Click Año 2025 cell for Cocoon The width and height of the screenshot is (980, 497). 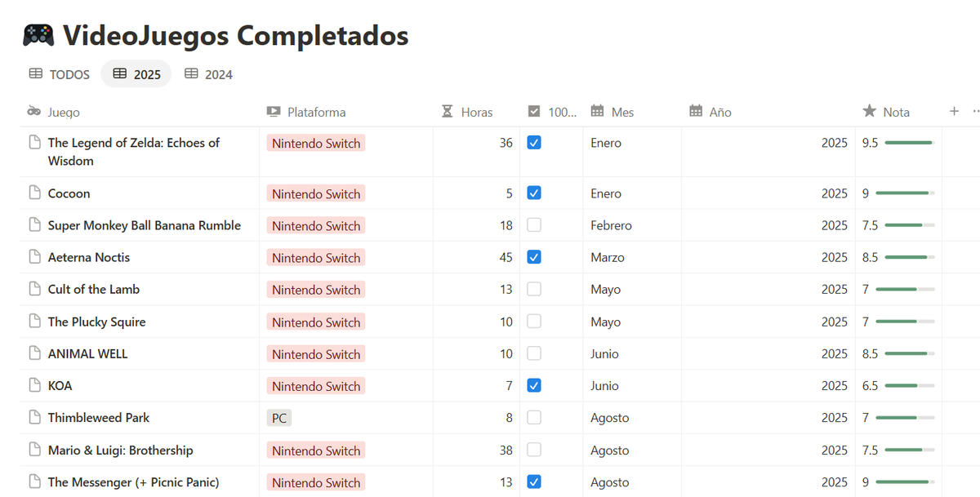point(768,193)
